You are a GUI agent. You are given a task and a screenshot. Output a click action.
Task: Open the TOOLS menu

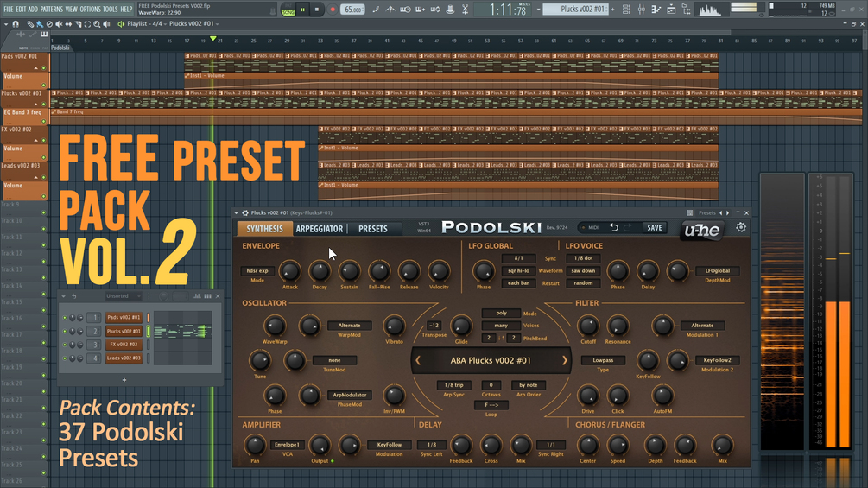[x=111, y=9]
